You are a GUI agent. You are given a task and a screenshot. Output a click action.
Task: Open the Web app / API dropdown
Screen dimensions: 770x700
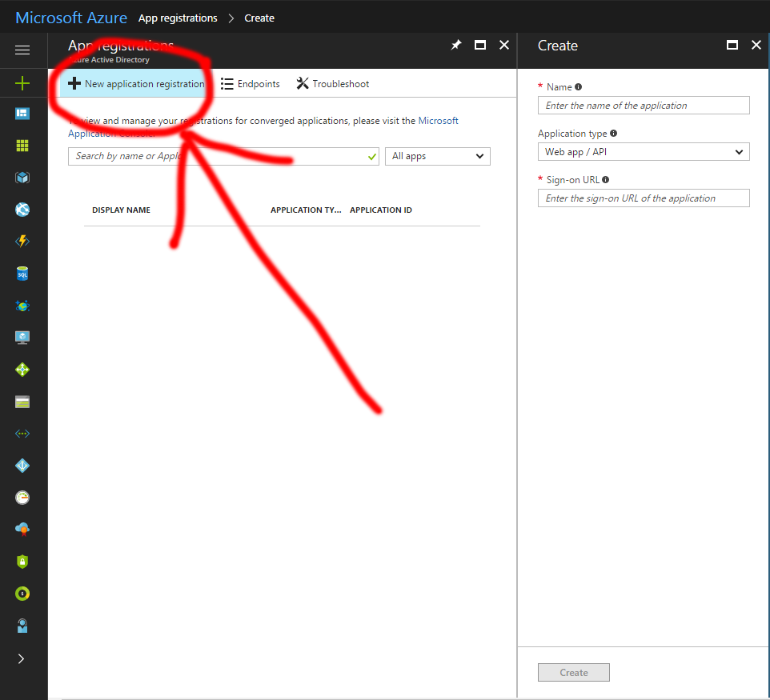point(644,152)
